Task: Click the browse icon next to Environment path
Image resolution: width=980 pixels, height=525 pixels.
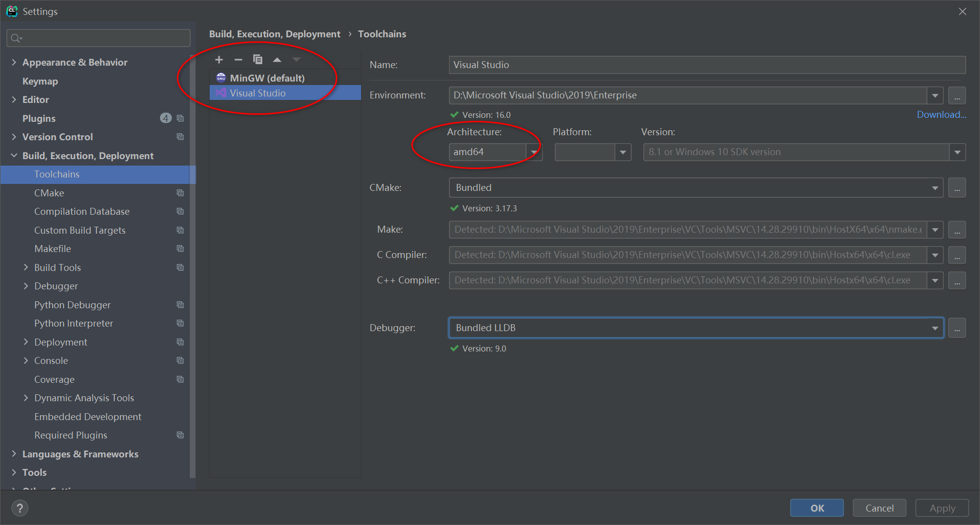Action: (957, 95)
